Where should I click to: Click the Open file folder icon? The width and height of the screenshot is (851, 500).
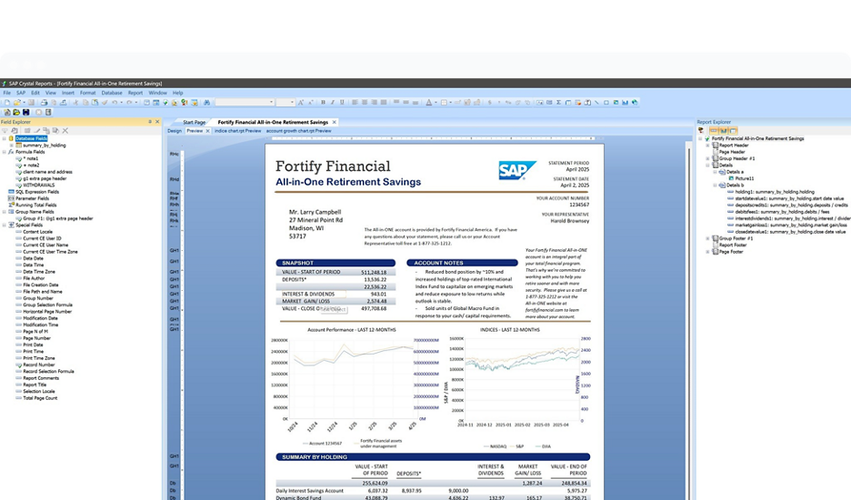click(x=17, y=102)
